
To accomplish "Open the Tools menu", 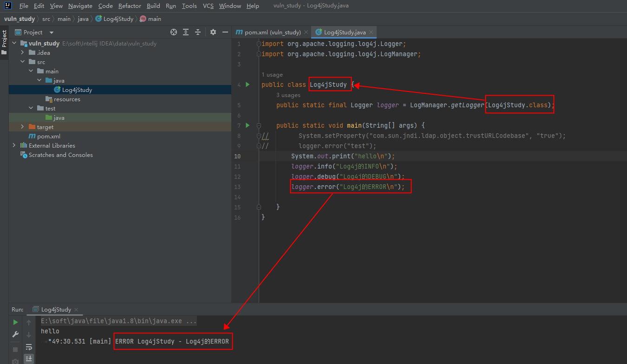I will tap(189, 6).
